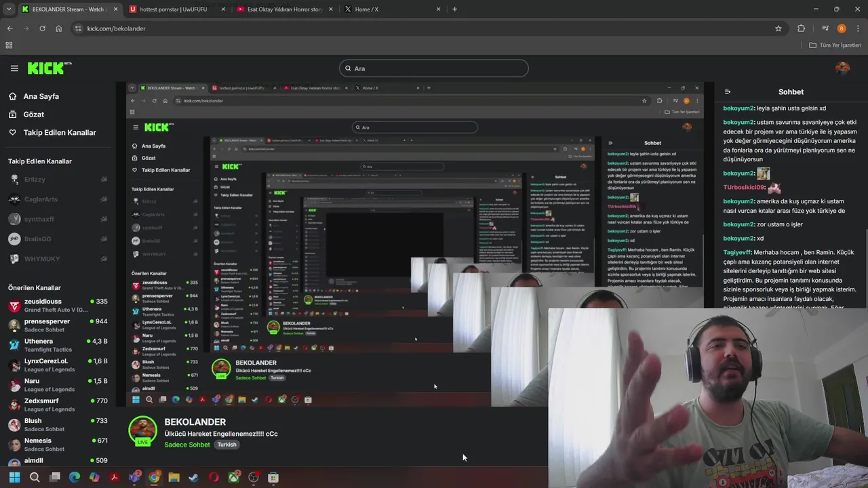This screenshot has height=488, width=868.
Task: Open the Windows Start menu
Action: (x=14, y=477)
